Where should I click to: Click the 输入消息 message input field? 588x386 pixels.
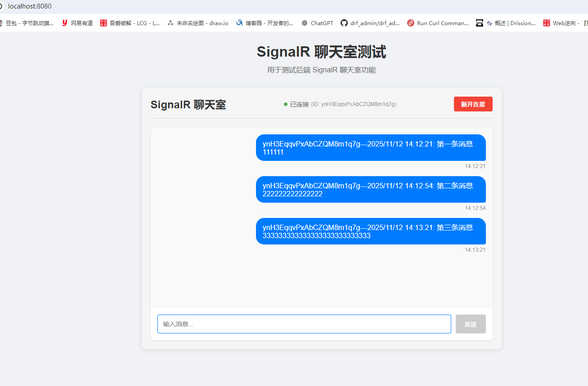(304, 324)
